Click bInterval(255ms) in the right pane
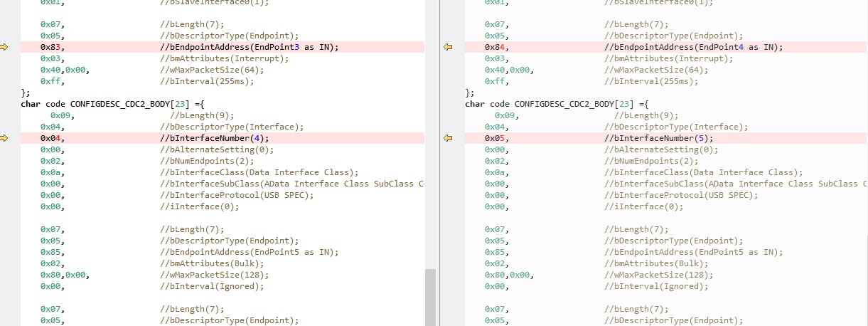Viewport: 868px width, 326px height. (x=650, y=81)
